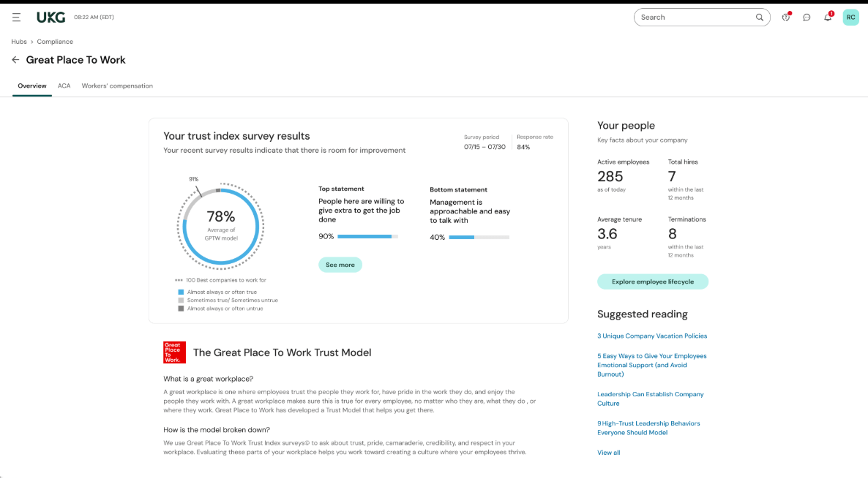This screenshot has height=495, width=868.
Task: Click the 78% trust index donut chart
Action: (x=220, y=227)
